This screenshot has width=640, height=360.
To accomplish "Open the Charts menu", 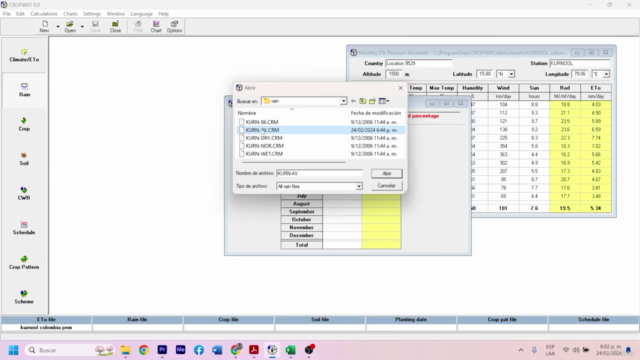I will (70, 14).
